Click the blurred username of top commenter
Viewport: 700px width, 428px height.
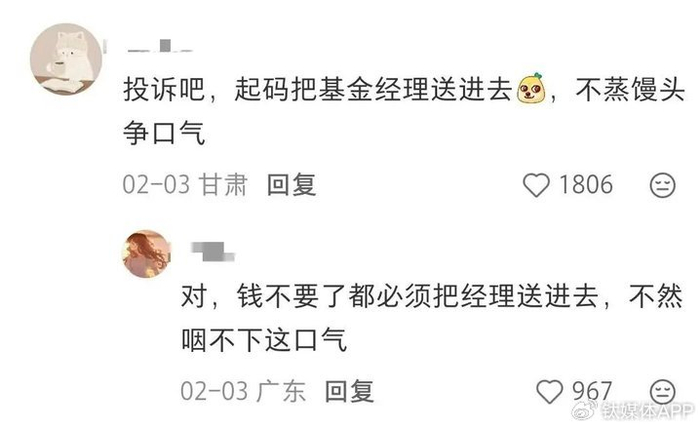[x=160, y=46]
